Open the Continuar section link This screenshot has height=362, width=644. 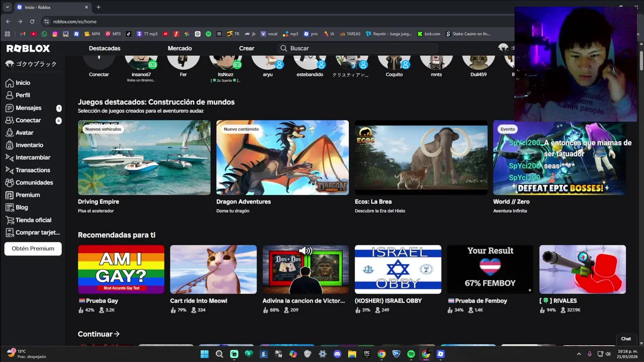99,334
